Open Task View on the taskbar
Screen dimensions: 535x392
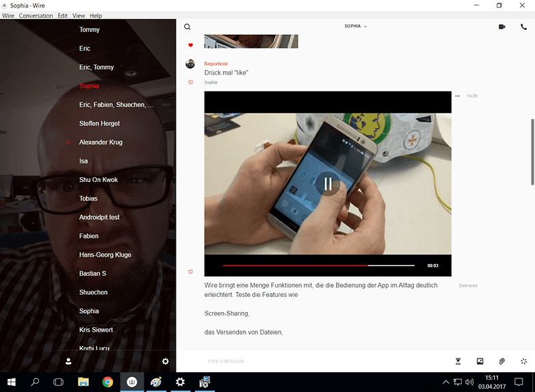pyautogui.click(x=58, y=382)
